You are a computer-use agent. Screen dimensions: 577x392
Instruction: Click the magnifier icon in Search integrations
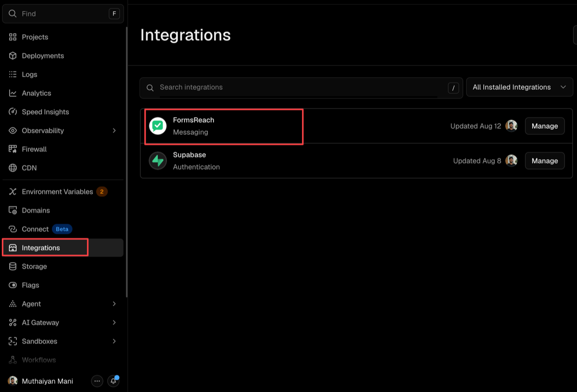coord(150,88)
